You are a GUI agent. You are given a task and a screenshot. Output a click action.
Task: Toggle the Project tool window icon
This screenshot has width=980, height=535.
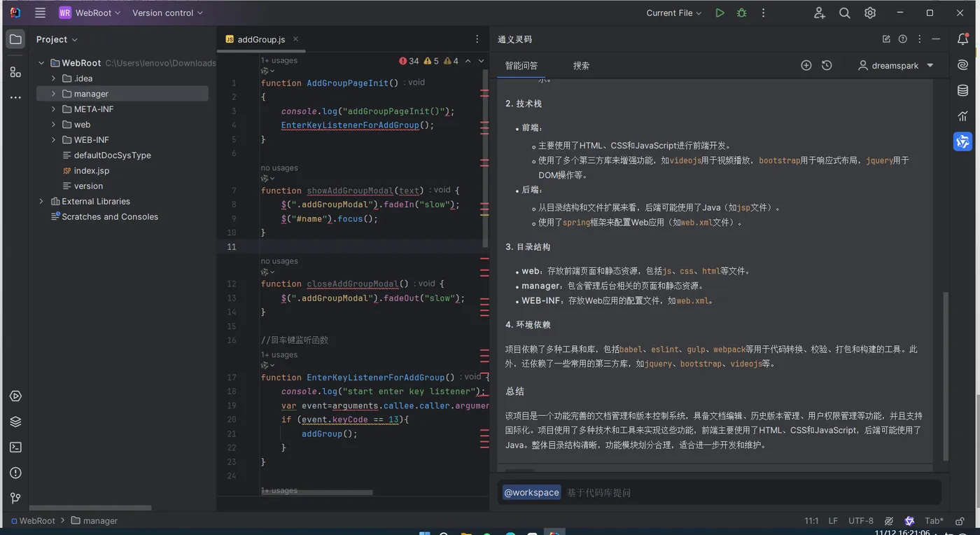15,39
